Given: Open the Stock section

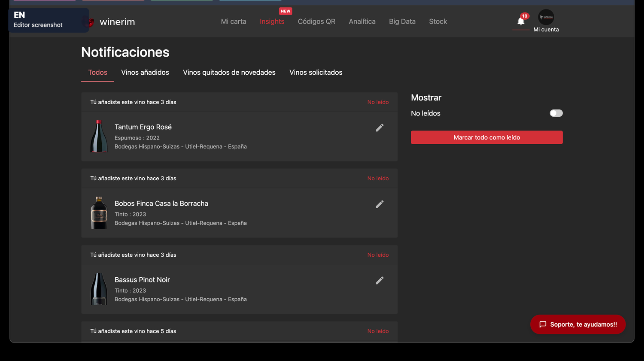Looking at the screenshot, I should pyautogui.click(x=438, y=21).
